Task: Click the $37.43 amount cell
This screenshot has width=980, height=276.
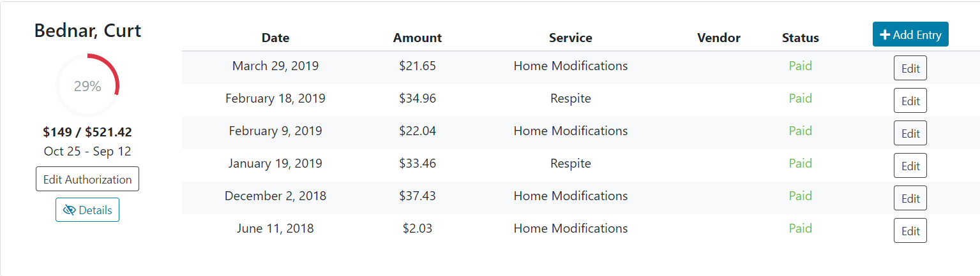Action: (x=418, y=196)
